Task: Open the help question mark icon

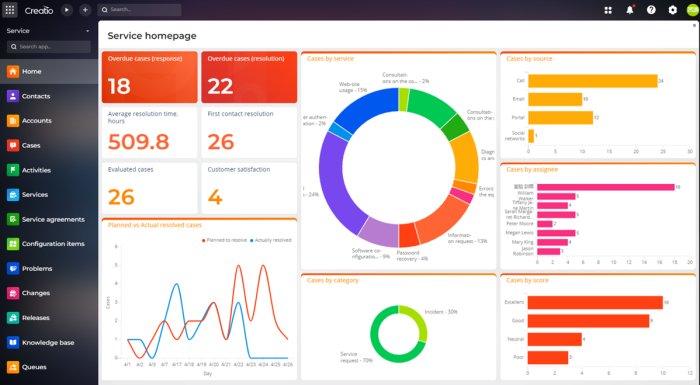Action: (x=651, y=10)
